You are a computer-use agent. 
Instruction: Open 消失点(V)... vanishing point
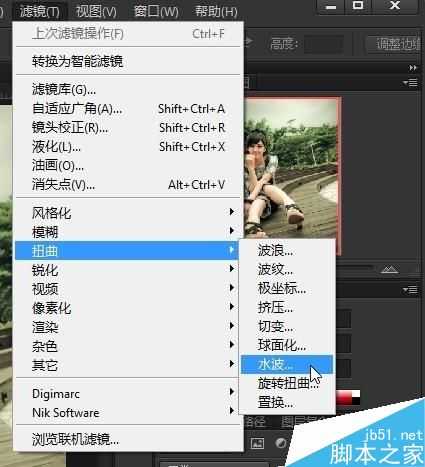[128, 184]
